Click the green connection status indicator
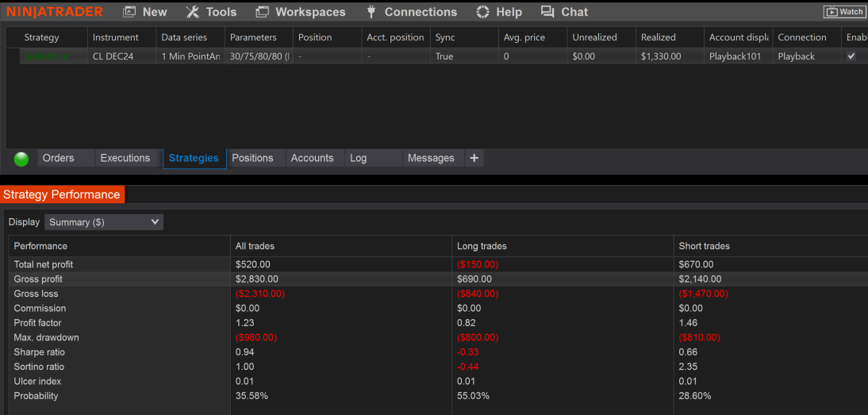 coord(21,159)
